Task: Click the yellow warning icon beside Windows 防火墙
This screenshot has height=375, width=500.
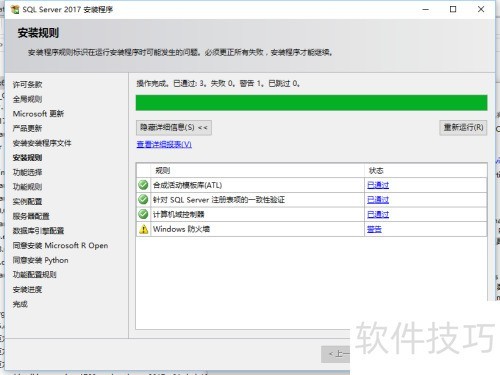Action: [143, 229]
